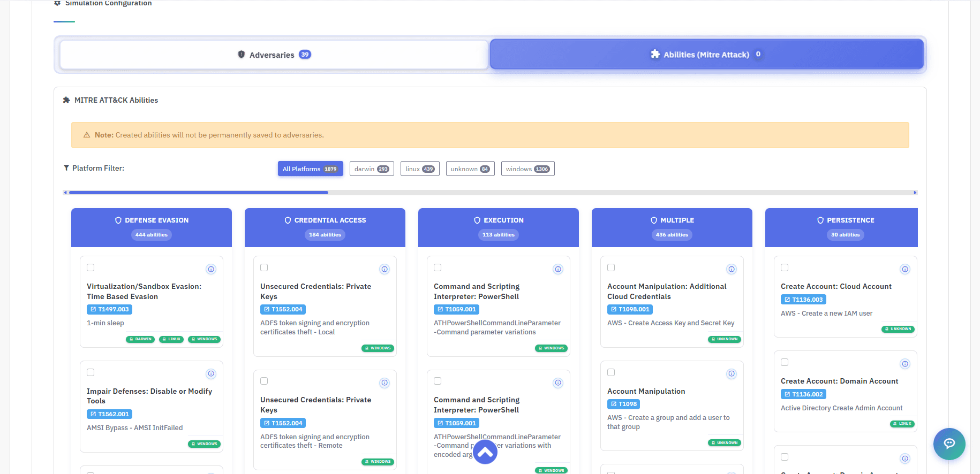
Task: Open T1059.001 link on parameter variations card
Action: [456, 309]
